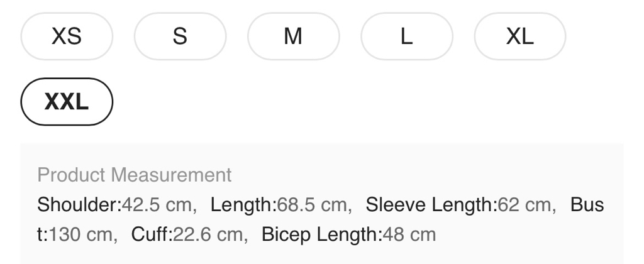Select size L
Image resolution: width=644 pixels, height=264 pixels.
[x=406, y=36]
